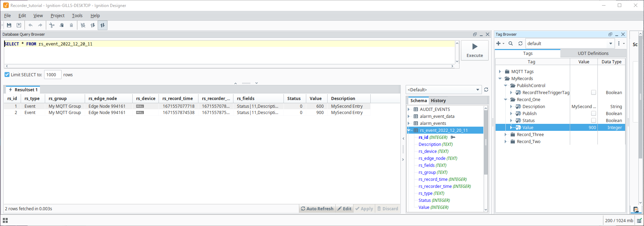Refresh the Tag Browser provider
The height and width of the screenshot is (226, 644).
tap(520, 43)
